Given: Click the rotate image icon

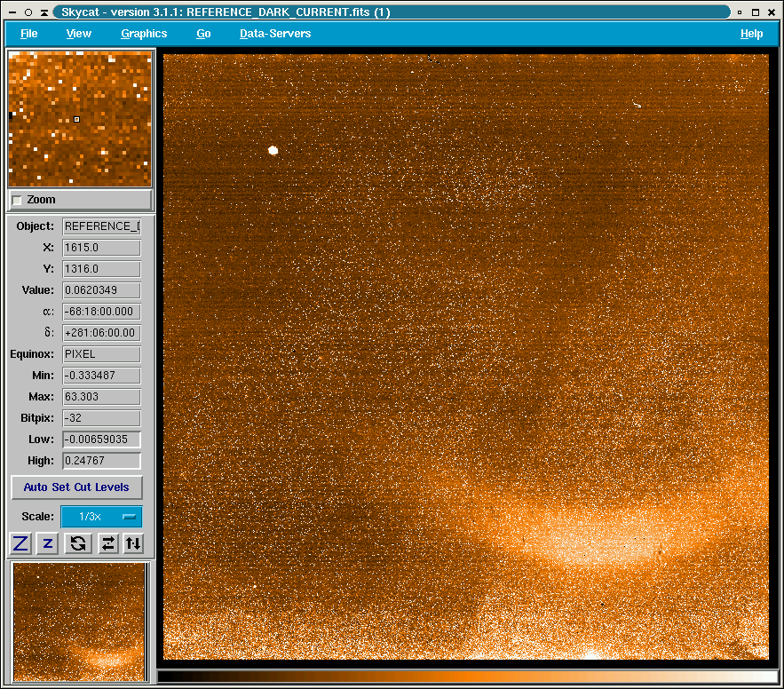Looking at the screenshot, I should pos(77,543).
